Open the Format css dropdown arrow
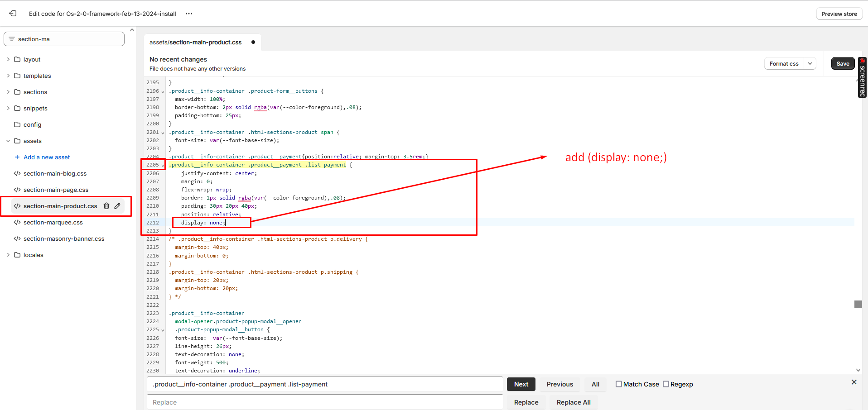This screenshot has width=868, height=410. 810,64
